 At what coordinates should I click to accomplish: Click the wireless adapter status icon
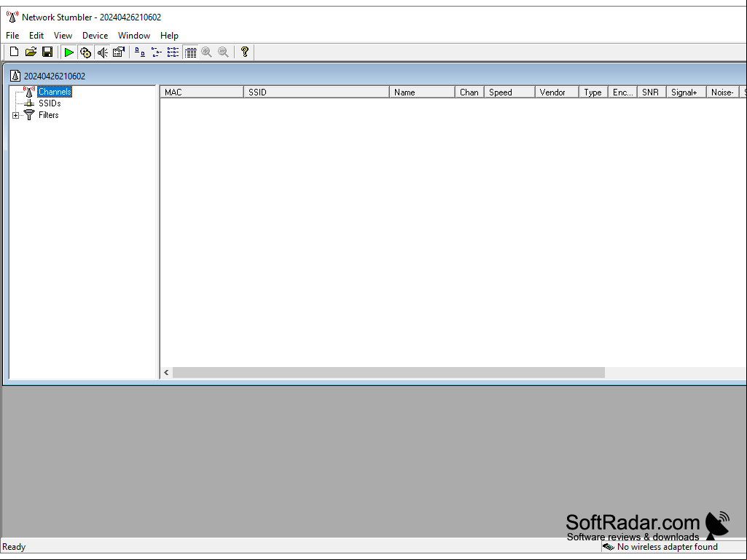click(609, 547)
